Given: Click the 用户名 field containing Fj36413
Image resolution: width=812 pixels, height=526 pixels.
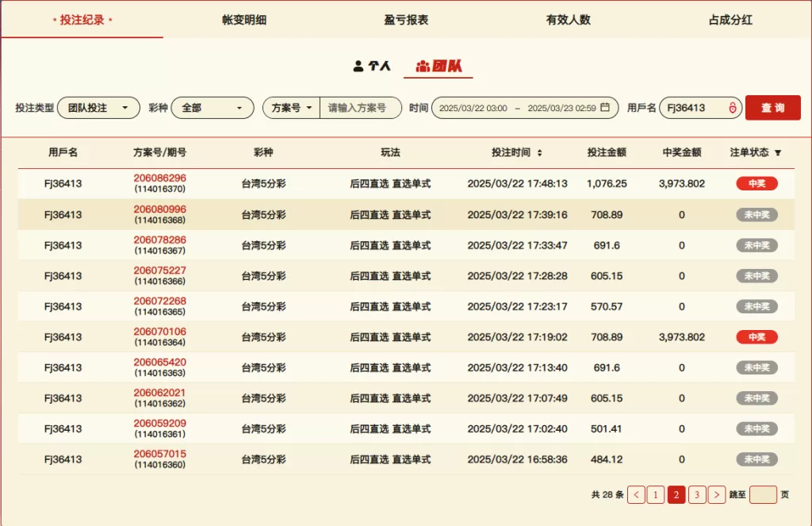Looking at the screenshot, I should 700,108.
